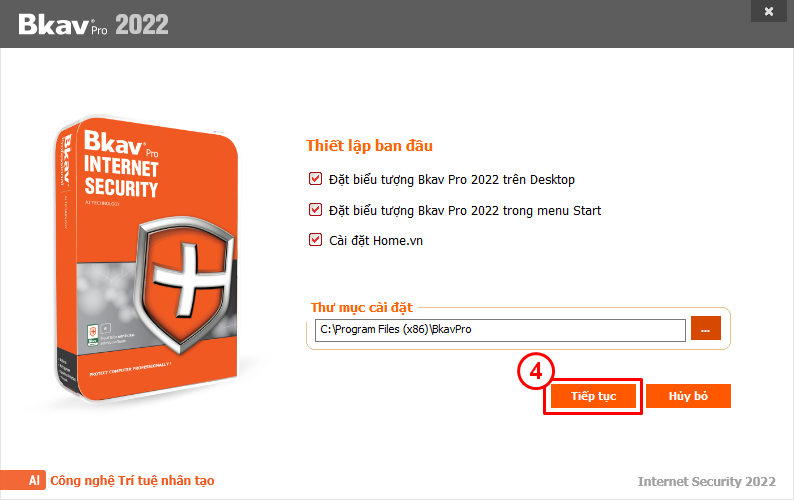Open folder browser with the ellipsis button
This screenshot has width=795, height=500.
point(705,328)
